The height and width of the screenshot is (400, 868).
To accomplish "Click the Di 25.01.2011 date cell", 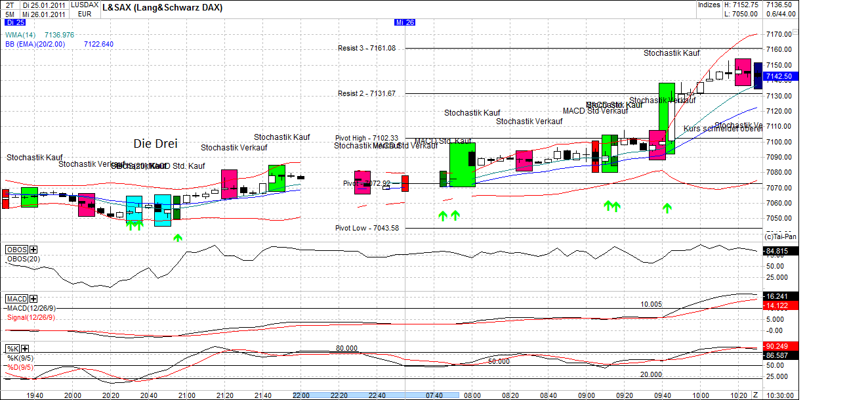I will [x=44, y=6].
